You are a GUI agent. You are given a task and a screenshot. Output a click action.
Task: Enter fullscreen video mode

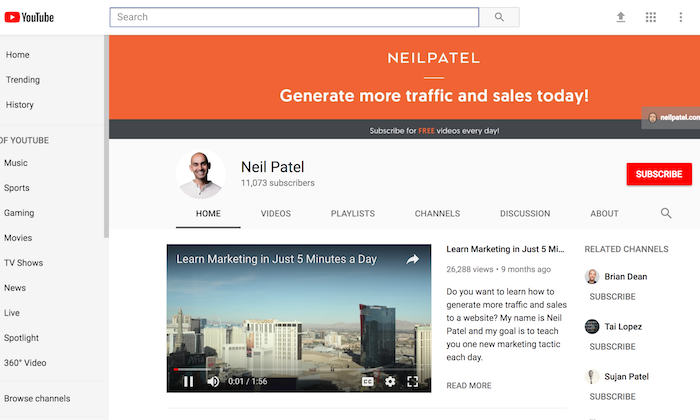[x=413, y=381]
